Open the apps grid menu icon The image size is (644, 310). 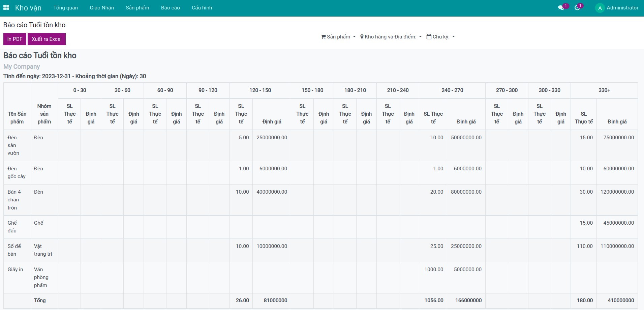(6, 7)
